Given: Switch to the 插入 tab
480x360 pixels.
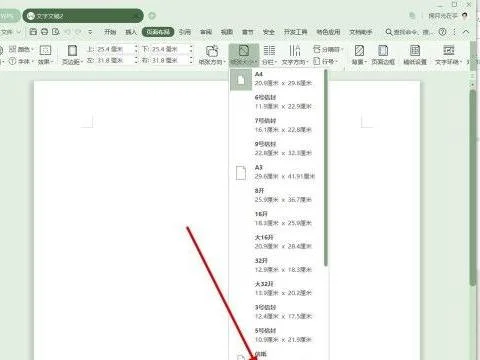Looking at the screenshot, I should coord(131,32).
